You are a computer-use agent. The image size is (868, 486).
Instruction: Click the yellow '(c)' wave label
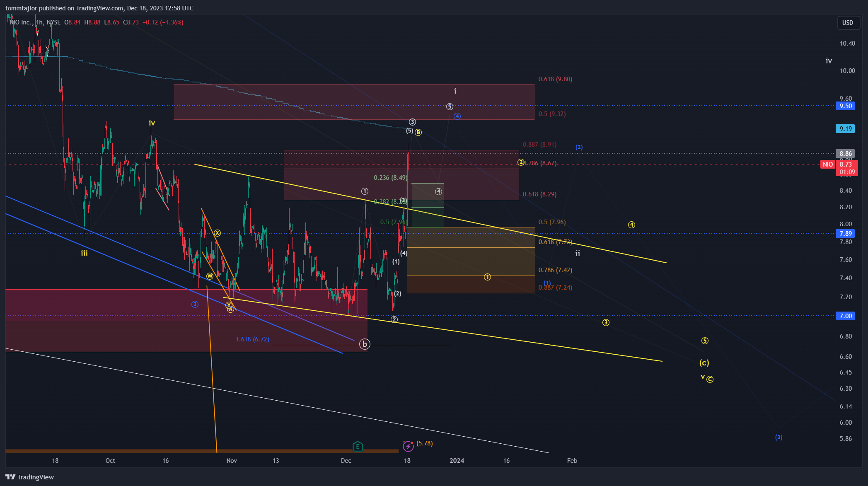704,363
